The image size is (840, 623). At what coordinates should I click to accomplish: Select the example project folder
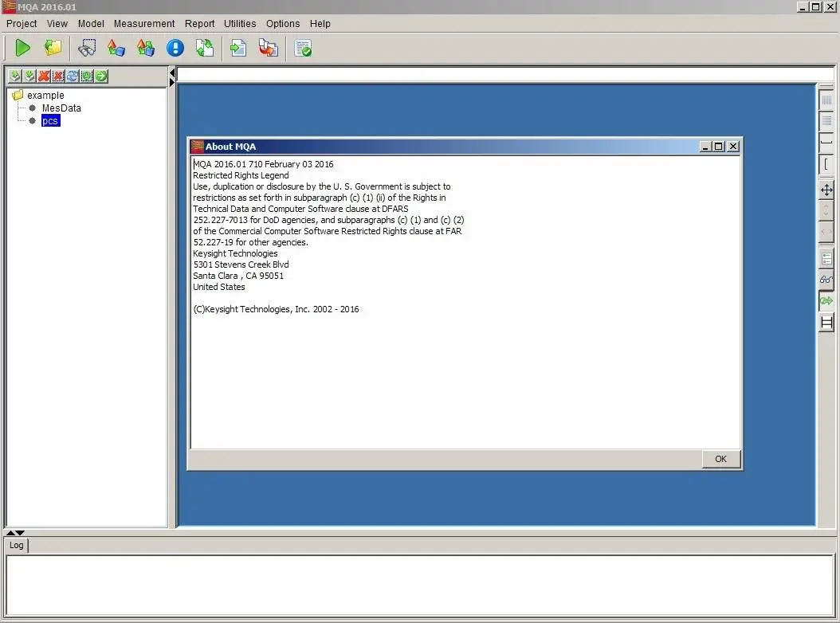(x=45, y=95)
